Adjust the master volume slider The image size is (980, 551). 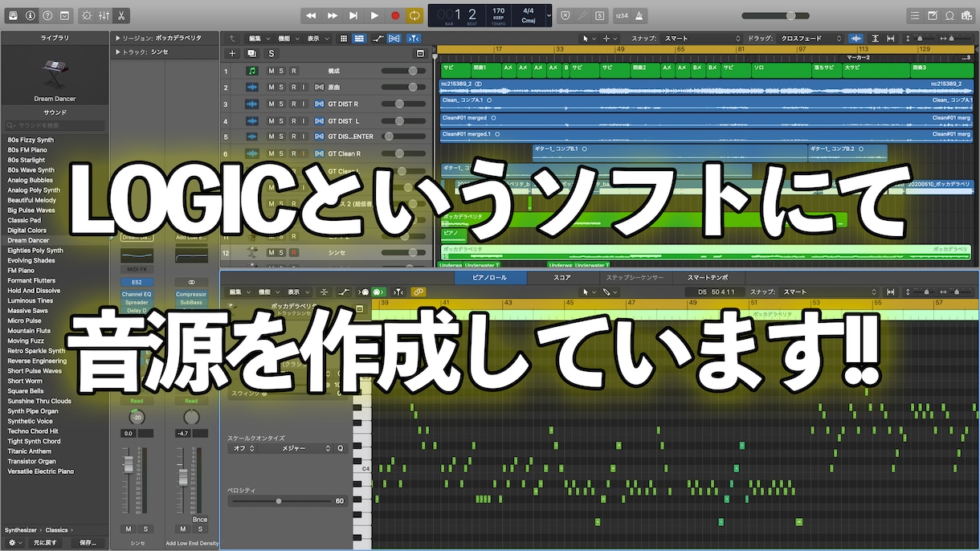(775, 15)
